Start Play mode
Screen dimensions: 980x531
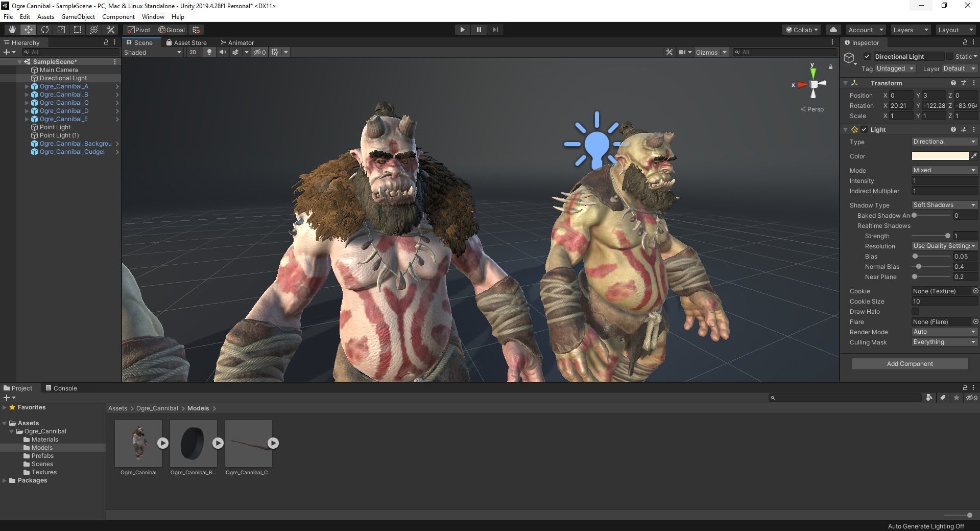click(462, 30)
